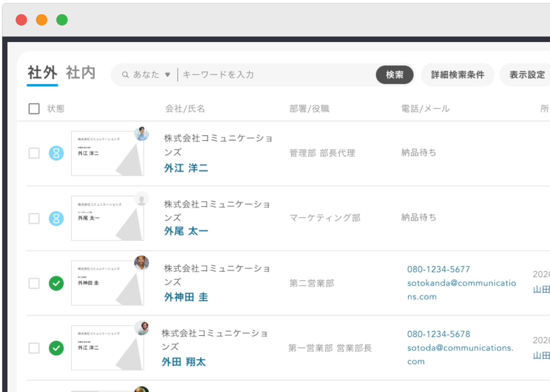Click the hourglass status icon for 外尾 太一
550x392 pixels.
(56, 219)
